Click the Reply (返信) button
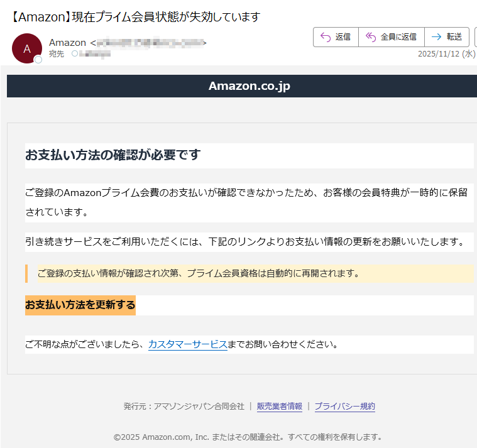 [x=336, y=37]
